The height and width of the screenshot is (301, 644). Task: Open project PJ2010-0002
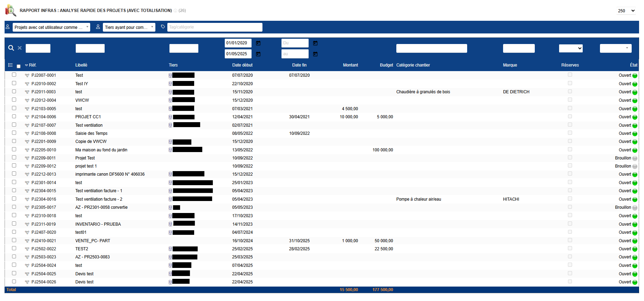[44, 84]
